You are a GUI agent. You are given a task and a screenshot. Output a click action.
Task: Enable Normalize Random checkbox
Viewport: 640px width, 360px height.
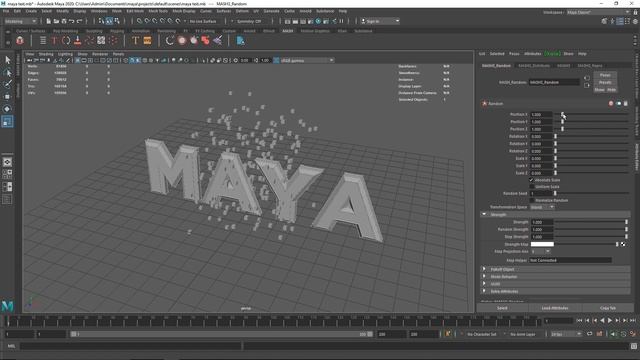tap(531, 200)
